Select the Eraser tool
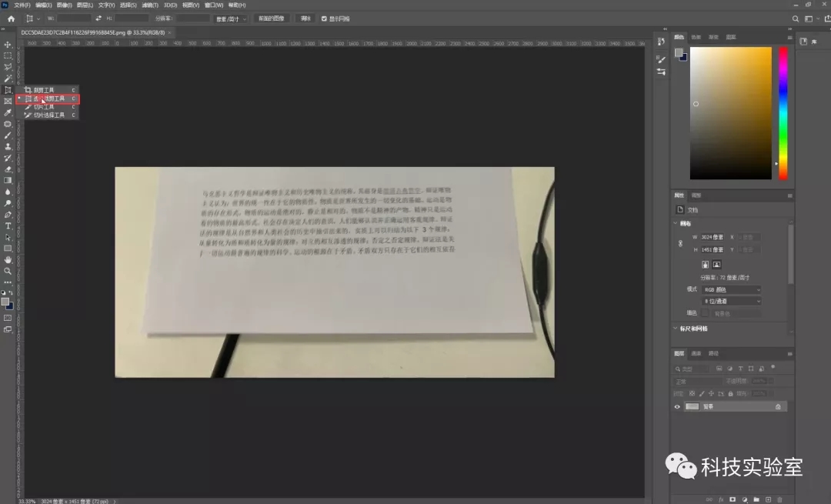The width and height of the screenshot is (831, 504). (8, 169)
